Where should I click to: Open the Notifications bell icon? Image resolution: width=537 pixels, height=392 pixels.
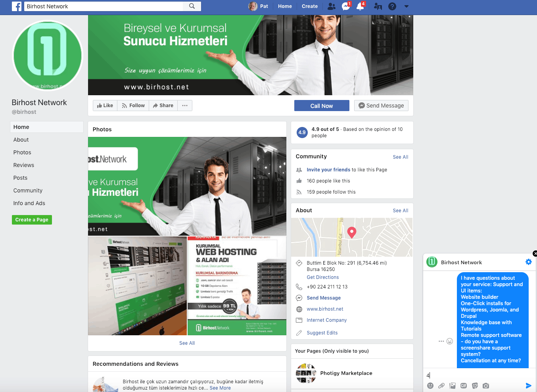[361, 6]
